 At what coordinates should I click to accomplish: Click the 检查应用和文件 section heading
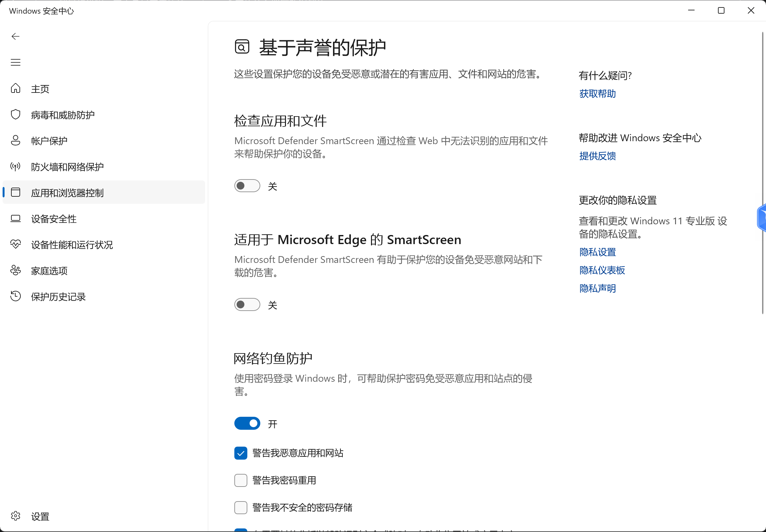(280, 121)
